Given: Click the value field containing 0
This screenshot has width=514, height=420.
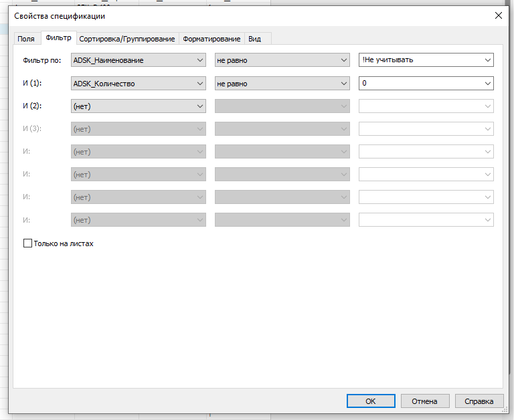Looking at the screenshot, I should tap(418, 84).
